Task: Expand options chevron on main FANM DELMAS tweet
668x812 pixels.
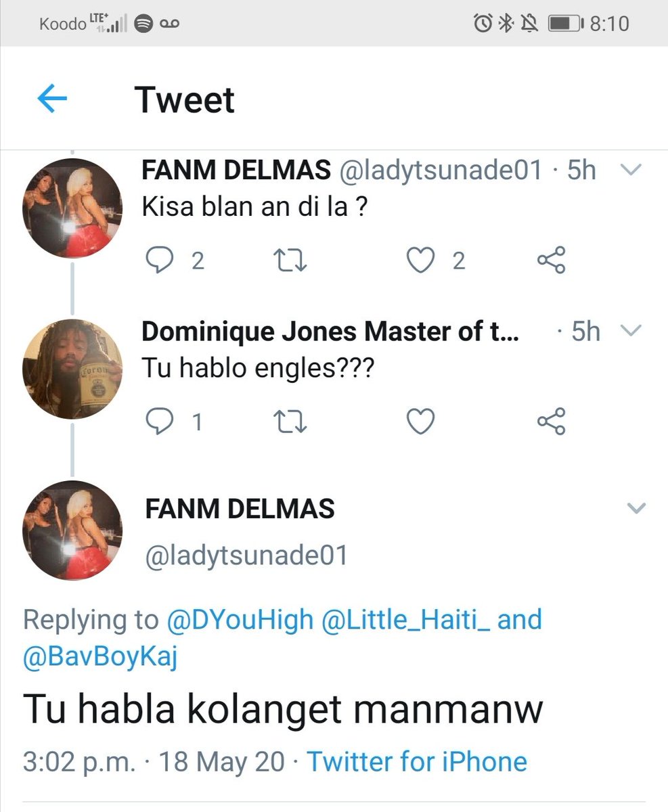Action: click(x=636, y=507)
